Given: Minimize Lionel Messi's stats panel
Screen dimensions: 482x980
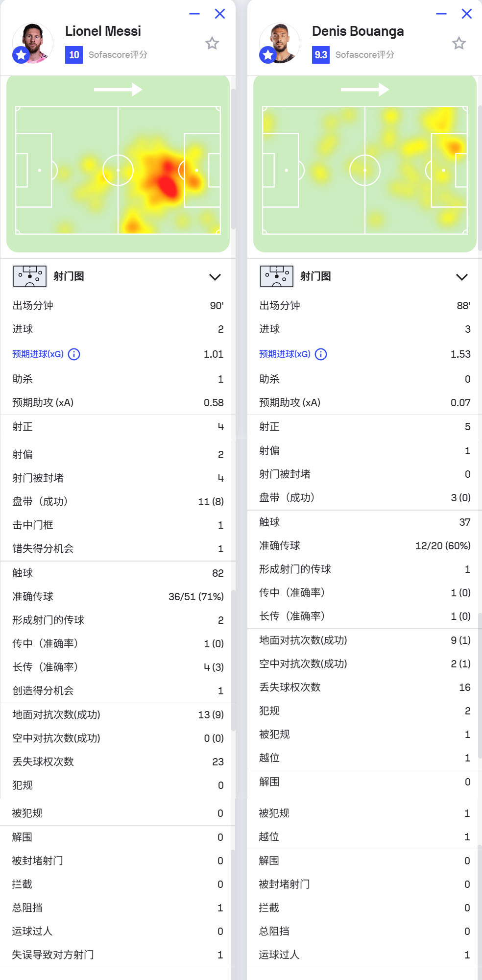Looking at the screenshot, I should point(194,14).
